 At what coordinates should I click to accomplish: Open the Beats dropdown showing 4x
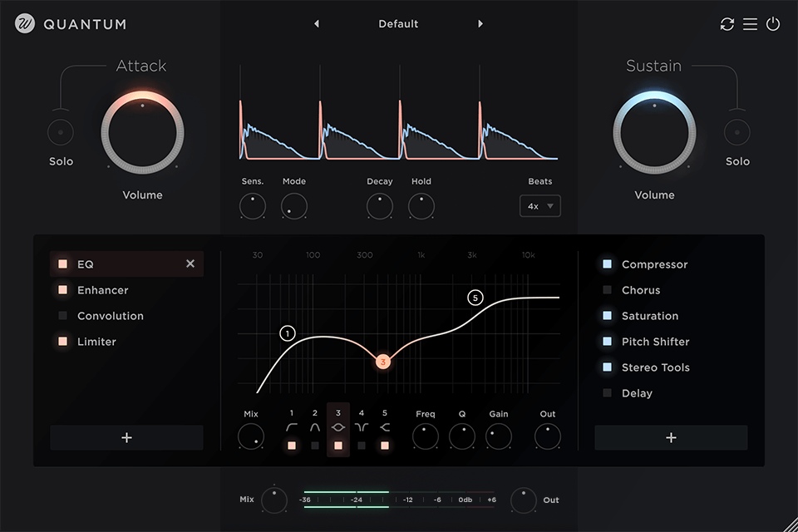click(540, 205)
